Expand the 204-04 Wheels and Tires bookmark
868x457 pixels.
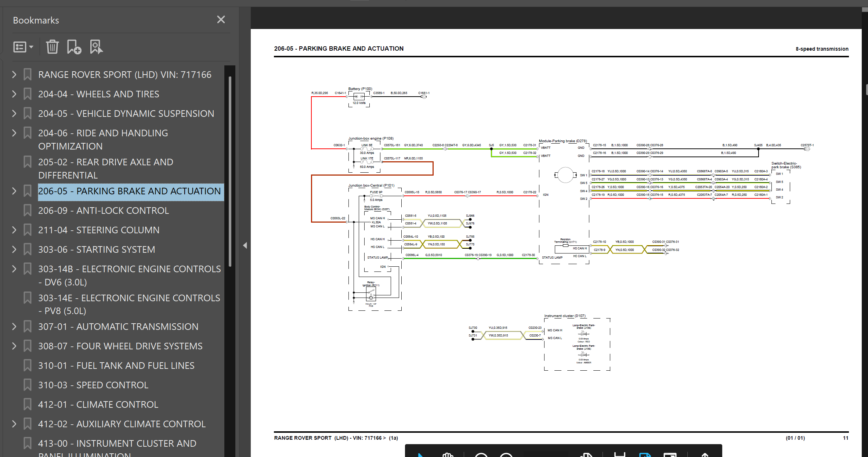click(14, 94)
